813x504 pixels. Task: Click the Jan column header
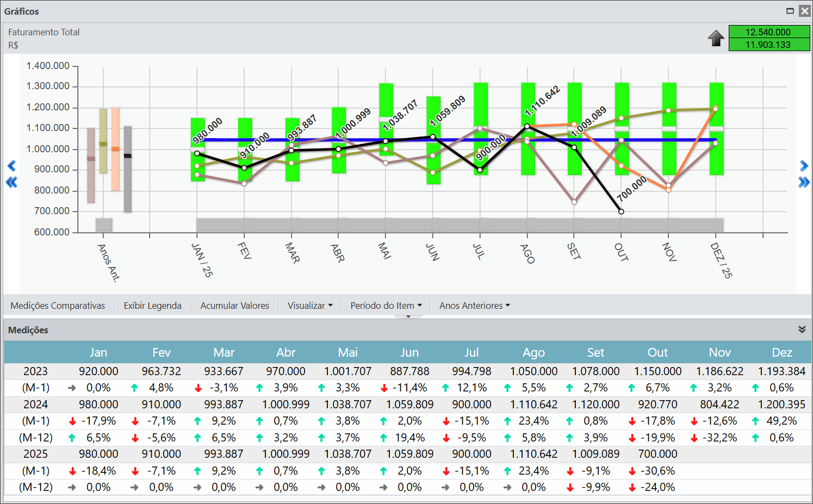[x=98, y=352]
